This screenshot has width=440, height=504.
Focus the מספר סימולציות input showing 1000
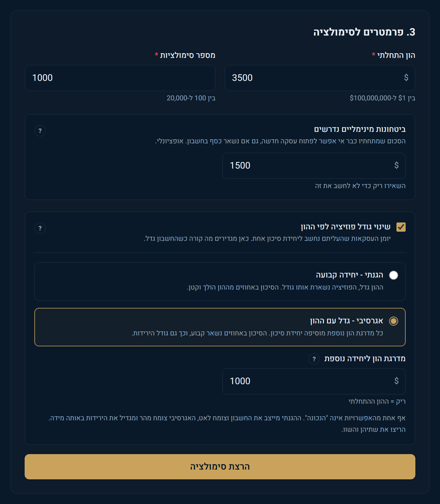(120, 78)
